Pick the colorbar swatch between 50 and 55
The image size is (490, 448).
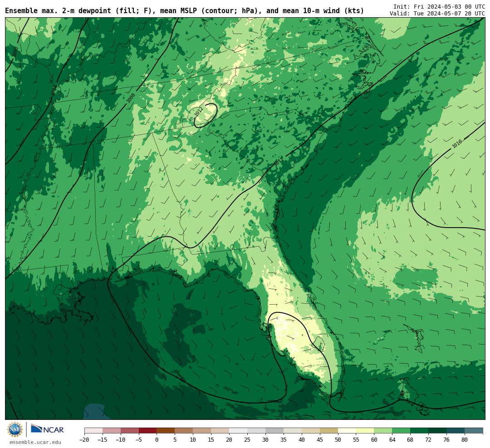[347, 431]
